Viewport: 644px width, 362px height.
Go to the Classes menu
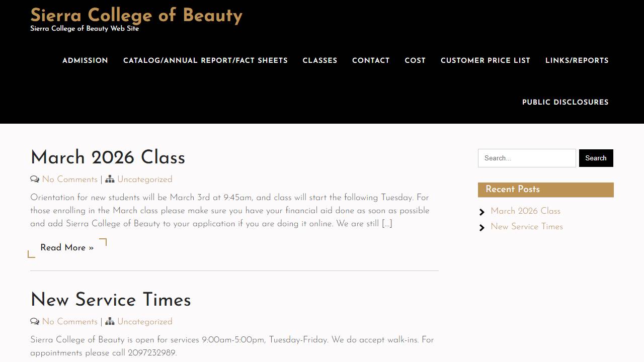click(x=320, y=61)
